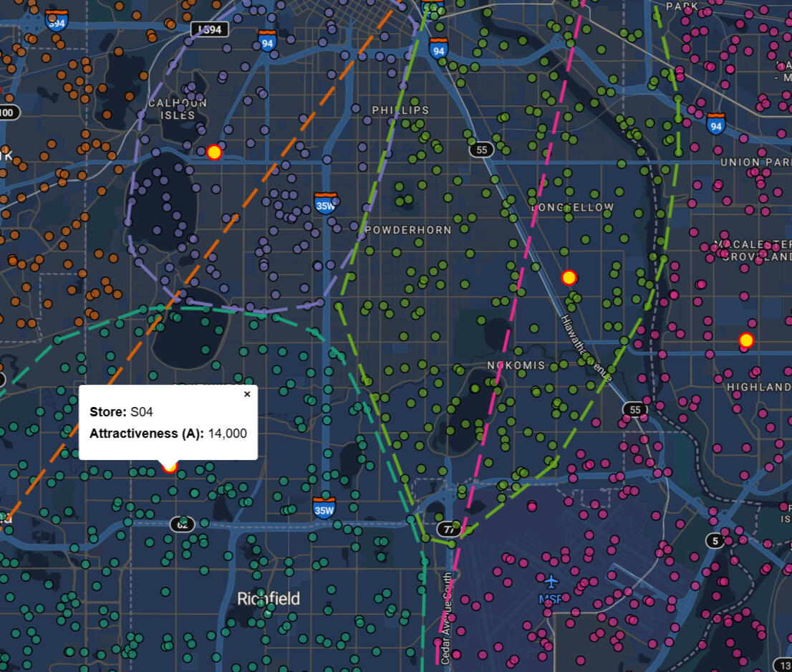Click the I-35W shield near Powderhorn
Image resolution: width=792 pixels, height=672 pixels.
pos(325,203)
